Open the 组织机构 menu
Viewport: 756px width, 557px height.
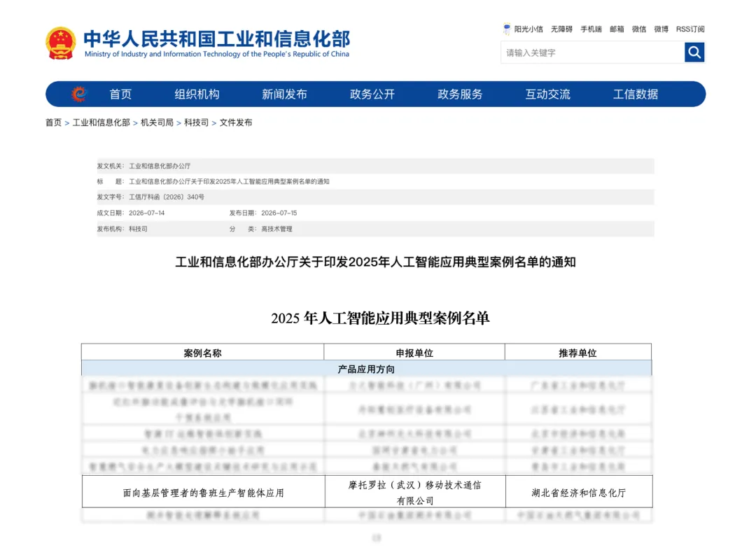coord(197,94)
